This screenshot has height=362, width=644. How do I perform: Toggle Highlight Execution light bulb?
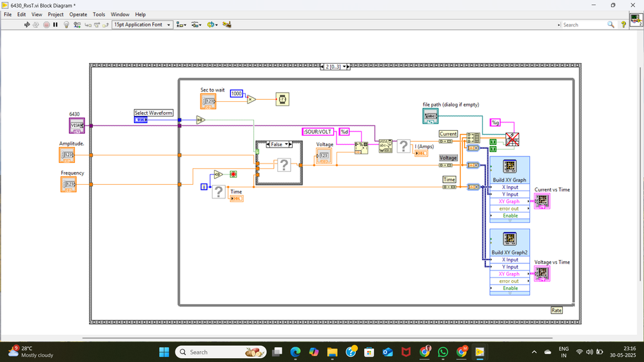66,24
